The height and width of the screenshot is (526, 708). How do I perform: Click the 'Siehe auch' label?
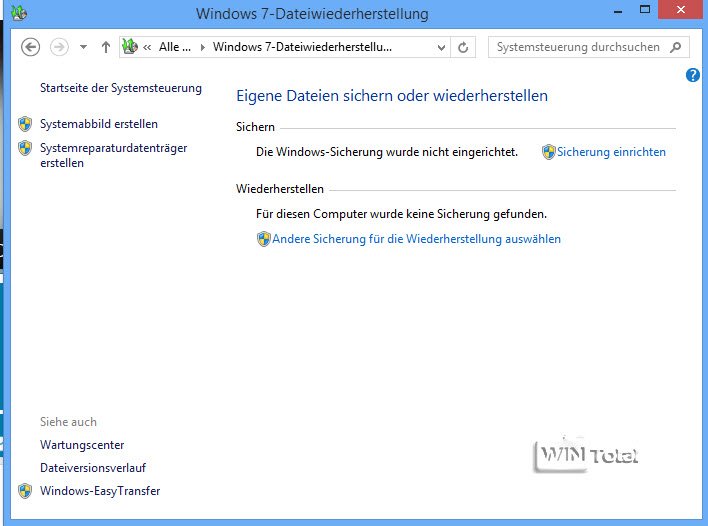[68, 422]
